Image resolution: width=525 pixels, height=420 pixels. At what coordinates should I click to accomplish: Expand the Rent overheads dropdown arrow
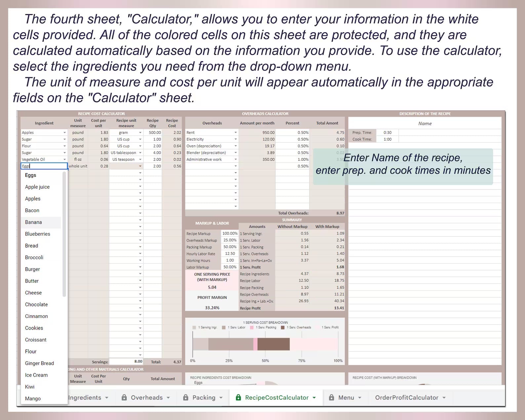click(x=236, y=133)
